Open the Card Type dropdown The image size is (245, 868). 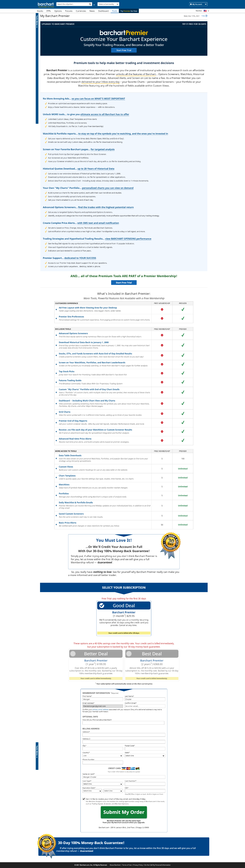coord(103,784)
